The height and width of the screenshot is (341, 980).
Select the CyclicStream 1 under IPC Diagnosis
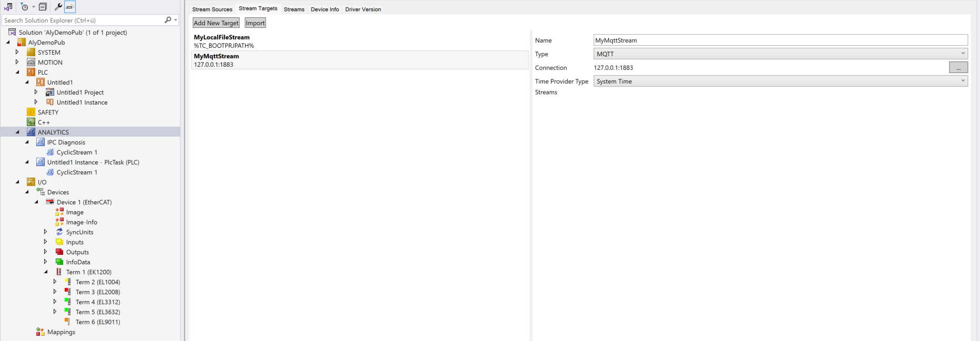click(77, 152)
